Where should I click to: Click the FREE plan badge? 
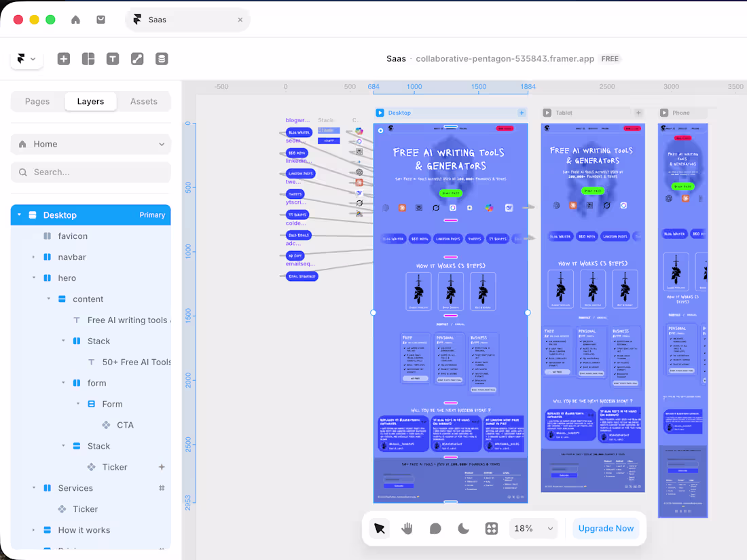(x=610, y=59)
